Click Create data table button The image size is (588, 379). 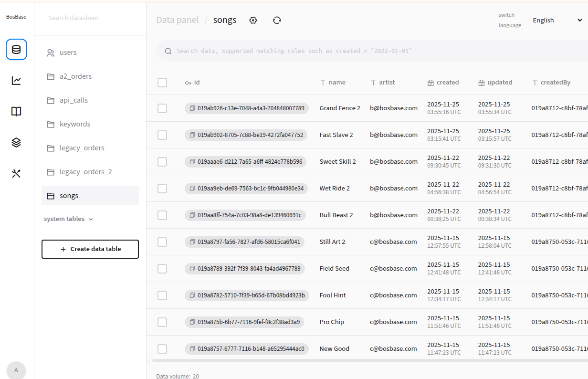pos(90,249)
